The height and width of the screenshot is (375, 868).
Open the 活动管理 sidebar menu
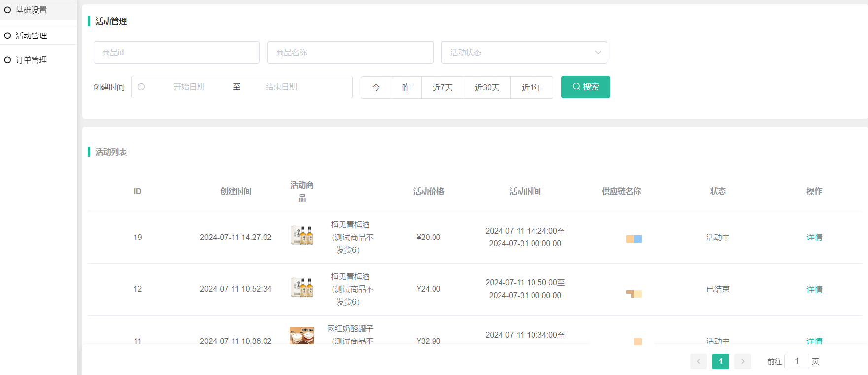(32, 35)
